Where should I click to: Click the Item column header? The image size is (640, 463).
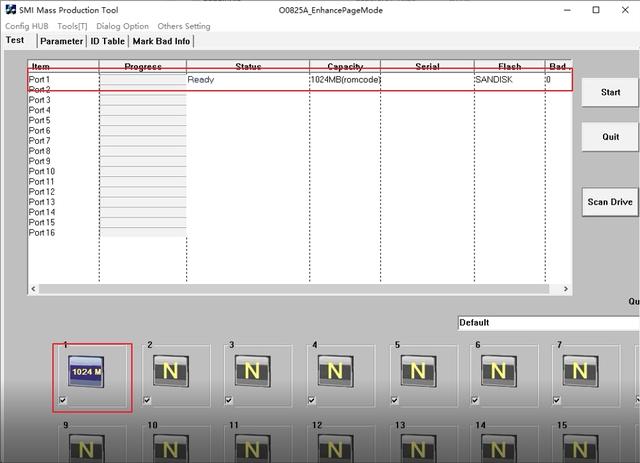click(x=63, y=66)
